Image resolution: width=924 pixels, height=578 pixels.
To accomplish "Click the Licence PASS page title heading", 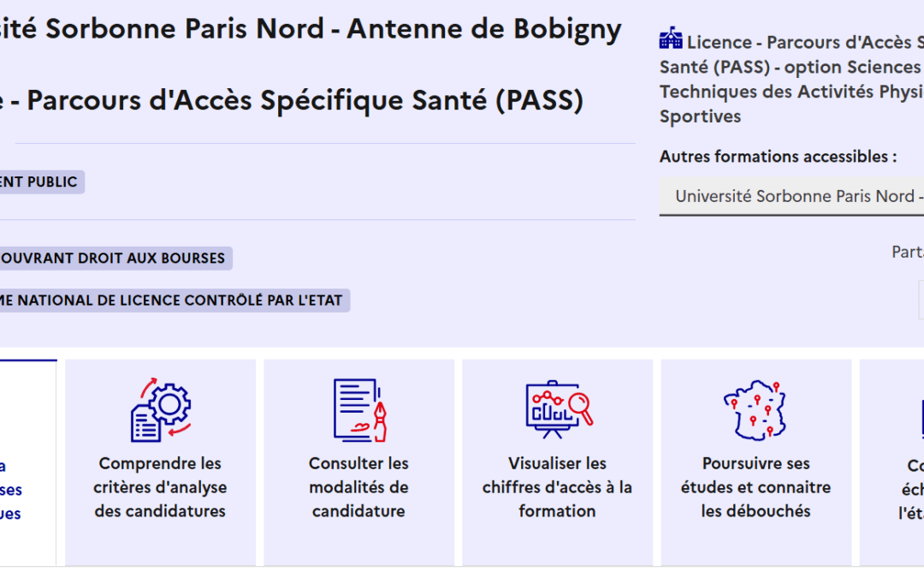I will click(291, 99).
